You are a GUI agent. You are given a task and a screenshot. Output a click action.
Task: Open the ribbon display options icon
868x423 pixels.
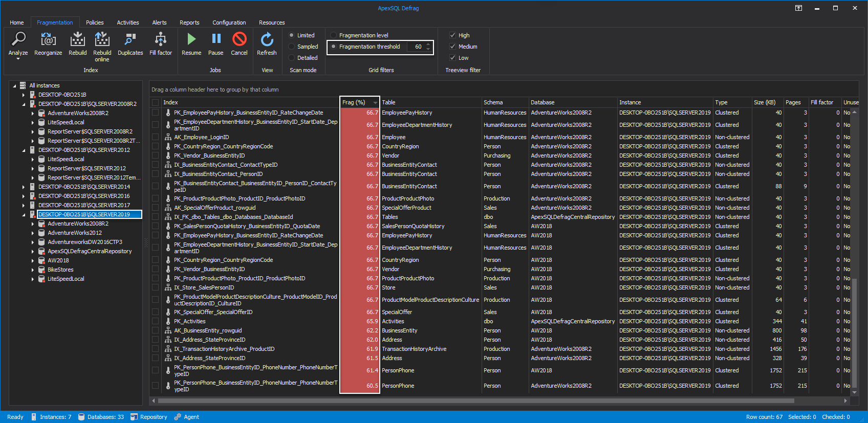798,8
